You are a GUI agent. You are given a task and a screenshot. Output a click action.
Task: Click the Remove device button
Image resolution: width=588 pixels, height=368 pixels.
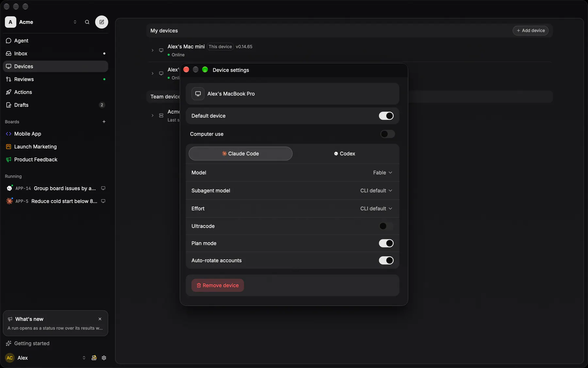point(218,285)
